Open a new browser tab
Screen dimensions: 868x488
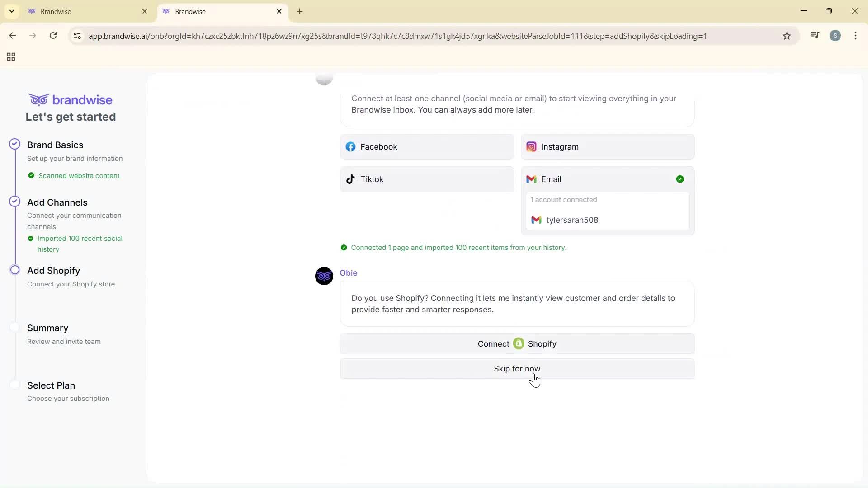point(300,11)
